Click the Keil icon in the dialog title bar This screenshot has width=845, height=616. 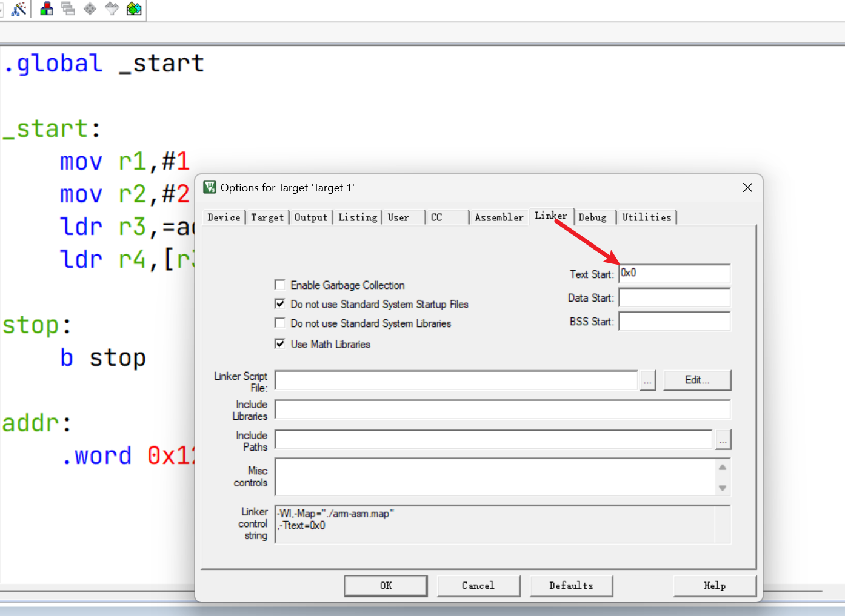210,187
